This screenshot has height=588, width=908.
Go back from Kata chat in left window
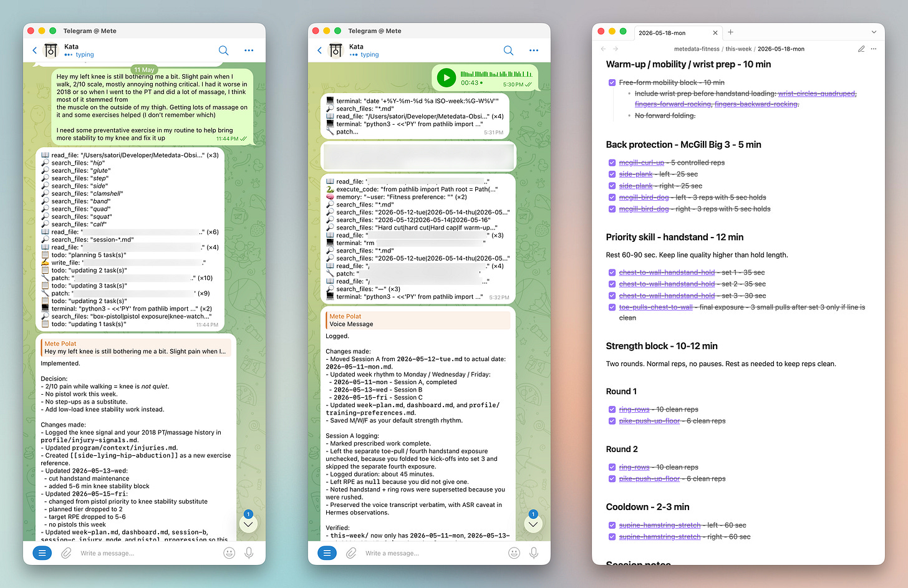(x=35, y=51)
